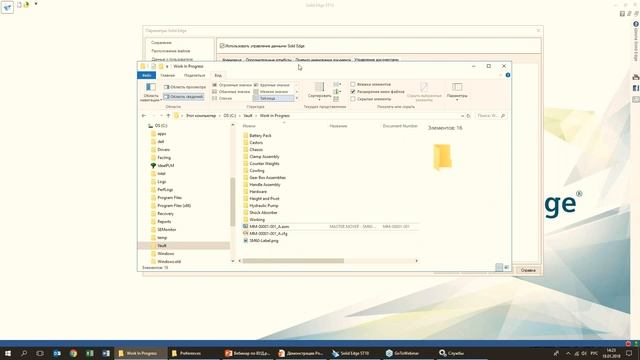Select the Gear Box Assemblies folder

267,178
